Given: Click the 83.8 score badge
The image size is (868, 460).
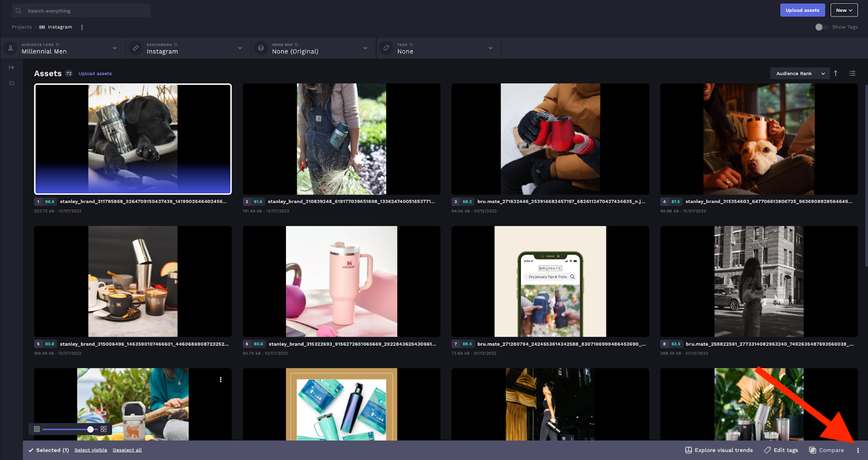Looking at the screenshot, I should tap(49, 344).
